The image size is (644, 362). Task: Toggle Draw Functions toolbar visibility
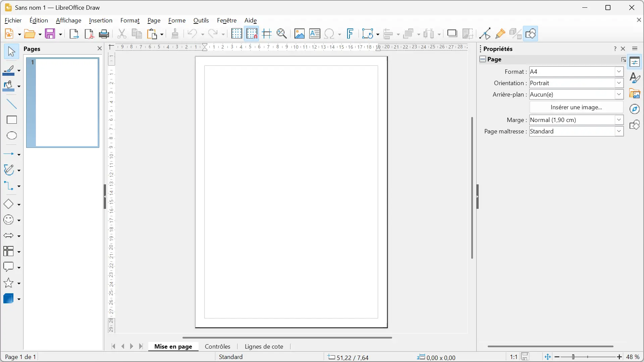coord(531,34)
